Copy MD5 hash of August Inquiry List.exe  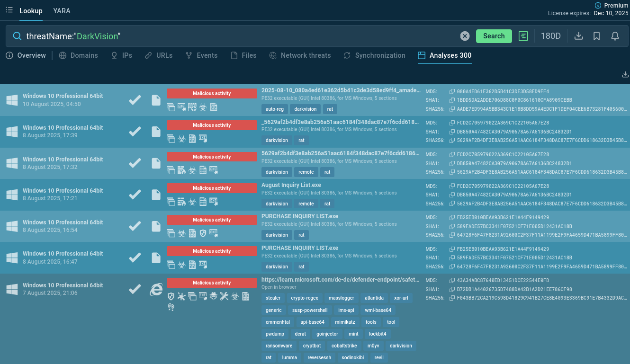pyautogui.click(x=452, y=186)
